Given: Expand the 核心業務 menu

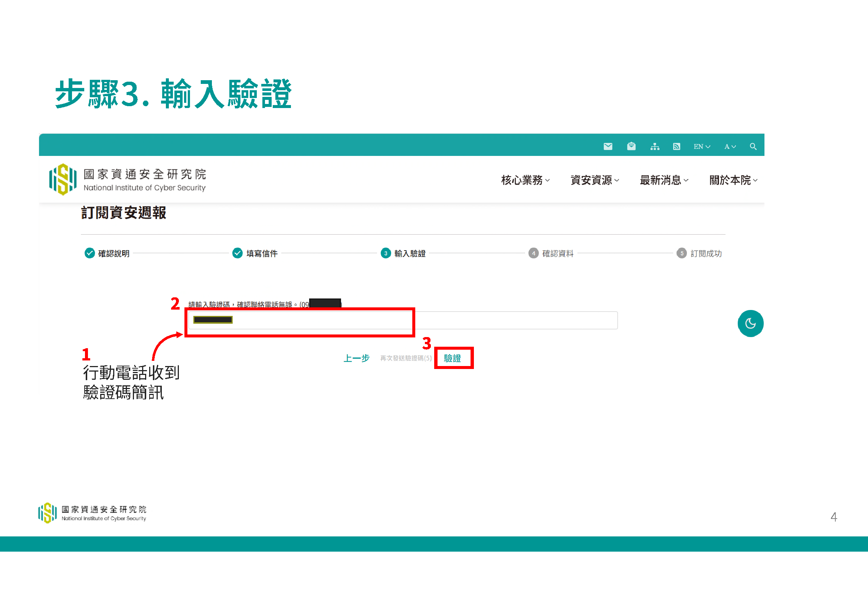Looking at the screenshot, I should [x=525, y=180].
